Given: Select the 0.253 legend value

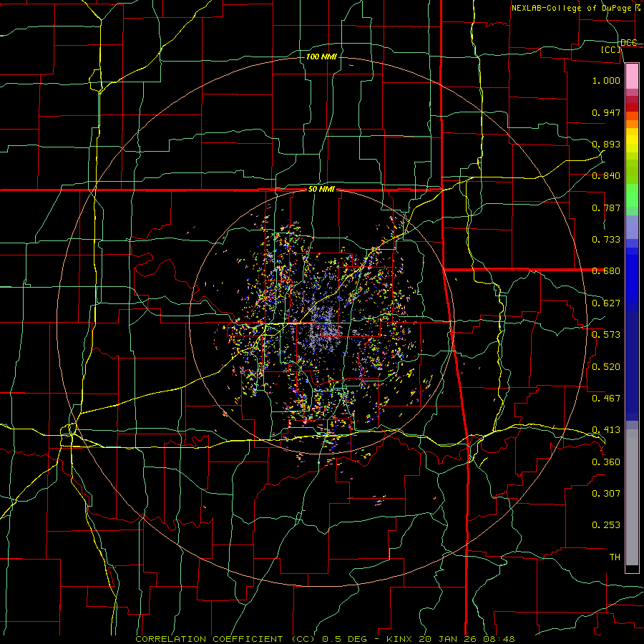Looking at the screenshot, I should point(606,525).
